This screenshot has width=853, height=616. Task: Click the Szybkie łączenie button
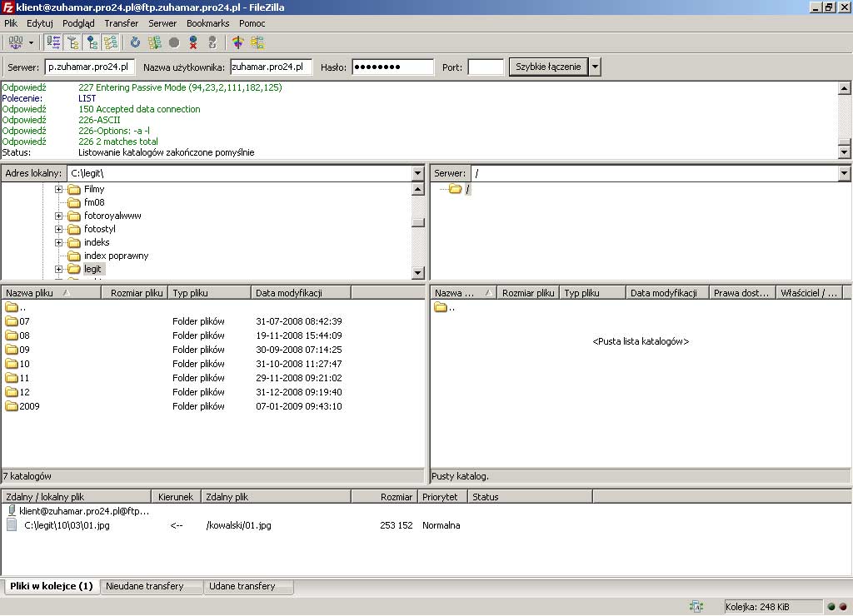(x=547, y=67)
